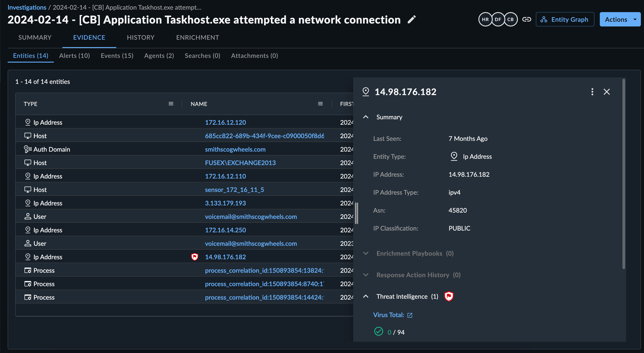Click Auth Domain type icon
644x353 pixels.
[28, 149]
